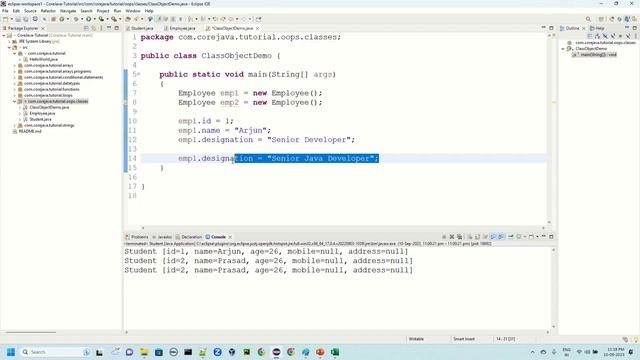Toggle Link with Editor in Package Explorer
The height and width of the screenshot is (360, 640).
coord(93,28)
